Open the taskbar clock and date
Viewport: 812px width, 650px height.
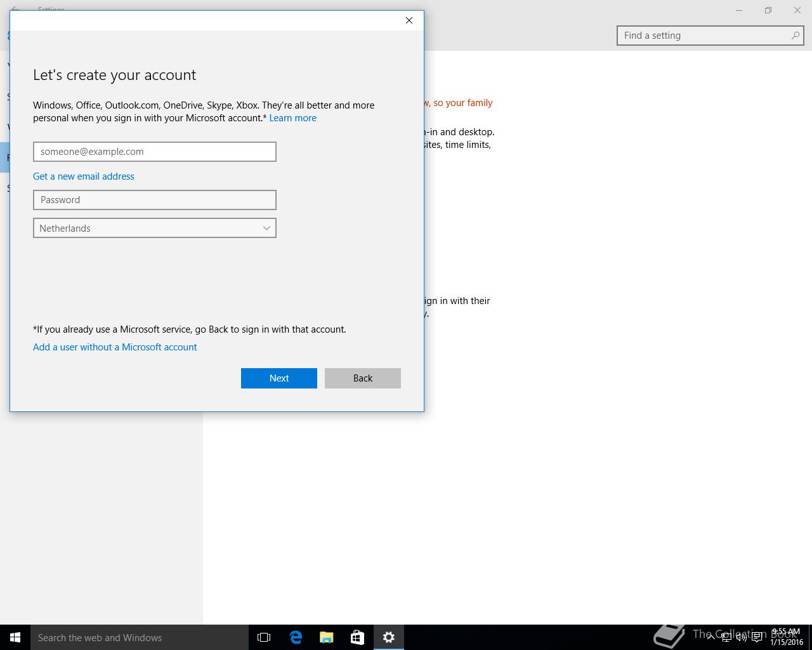787,637
